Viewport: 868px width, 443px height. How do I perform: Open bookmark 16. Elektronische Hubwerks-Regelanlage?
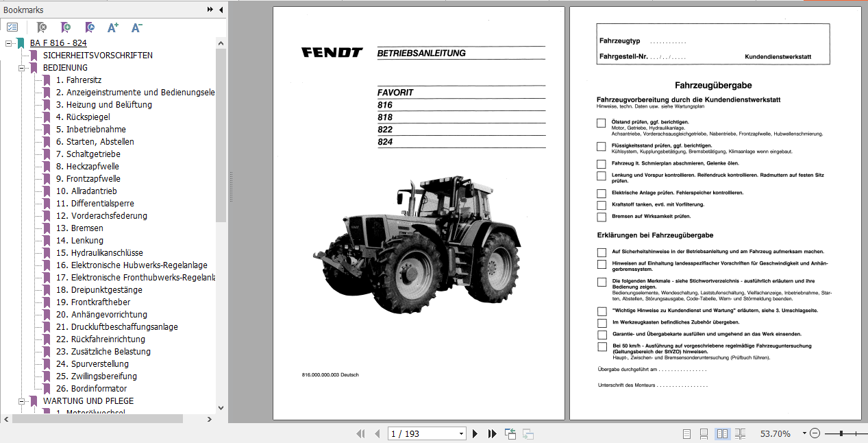(132, 265)
